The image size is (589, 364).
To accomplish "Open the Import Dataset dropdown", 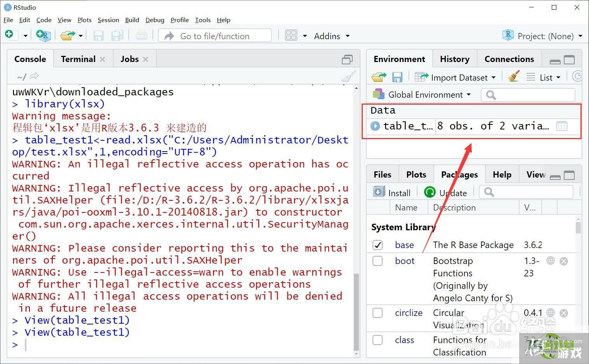I will [x=455, y=77].
